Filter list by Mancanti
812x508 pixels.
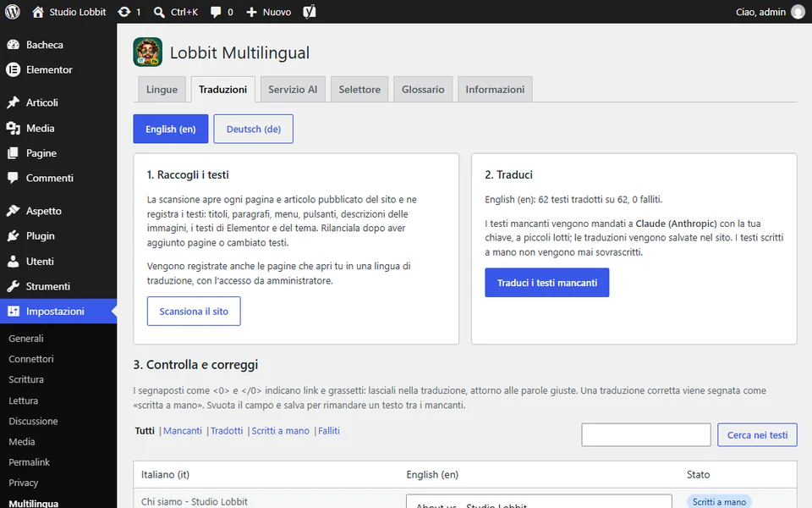183,431
